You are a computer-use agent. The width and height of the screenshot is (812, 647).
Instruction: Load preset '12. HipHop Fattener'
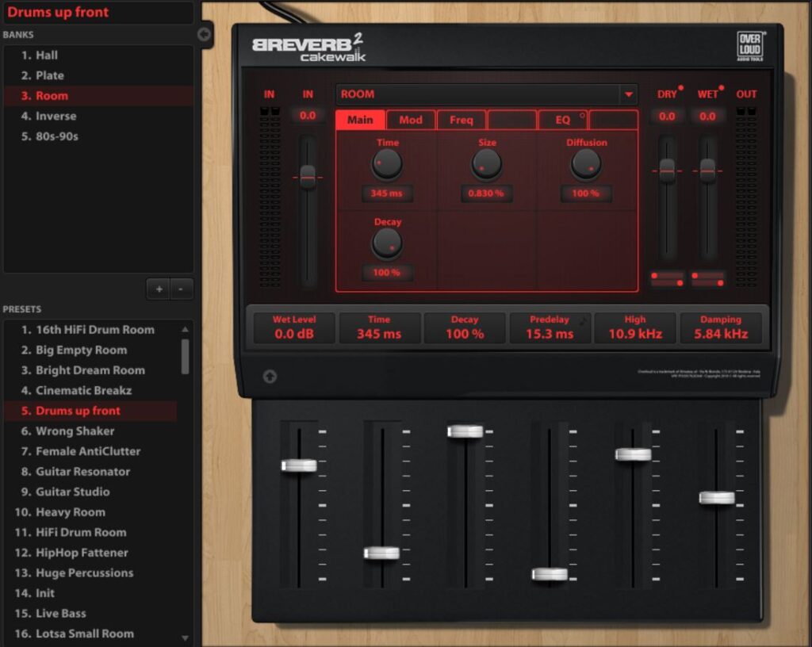[x=90, y=553]
